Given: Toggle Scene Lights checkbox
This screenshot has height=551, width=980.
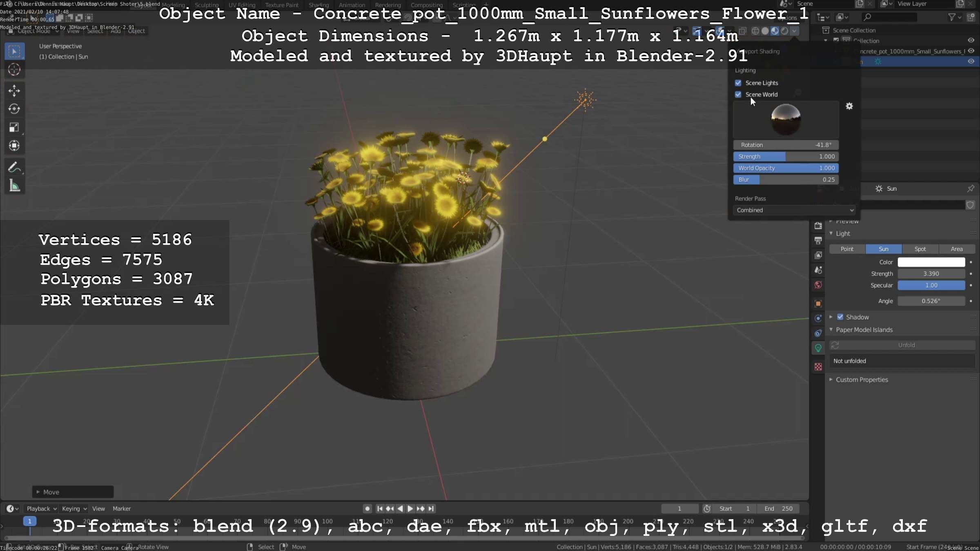Looking at the screenshot, I should pyautogui.click(x=738, y=83).
